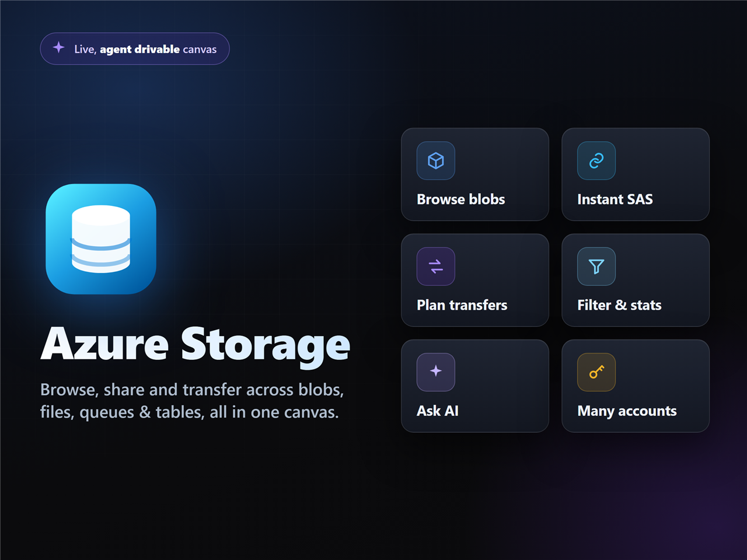This screenshot has width=747, height=560.
Task: Click the "Browse, share and transfer" description text
Action: click(192, 401)
